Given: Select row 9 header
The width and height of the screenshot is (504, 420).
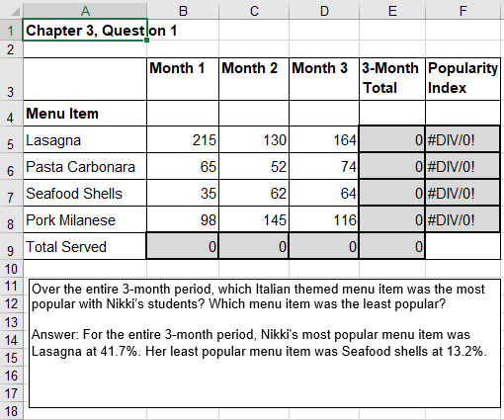Looking at the screenshot, I should [x=11, y=246].
